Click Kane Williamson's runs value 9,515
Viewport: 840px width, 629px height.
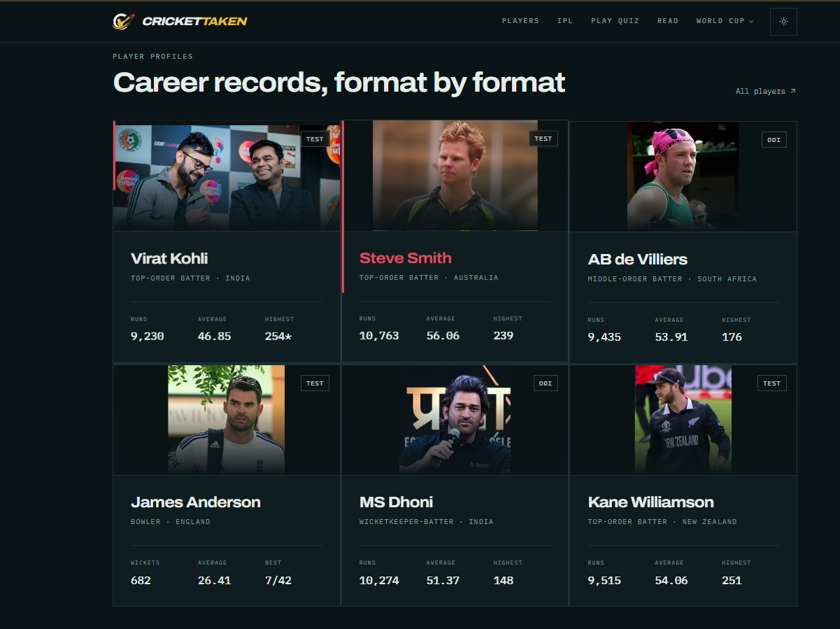[604, 581]
